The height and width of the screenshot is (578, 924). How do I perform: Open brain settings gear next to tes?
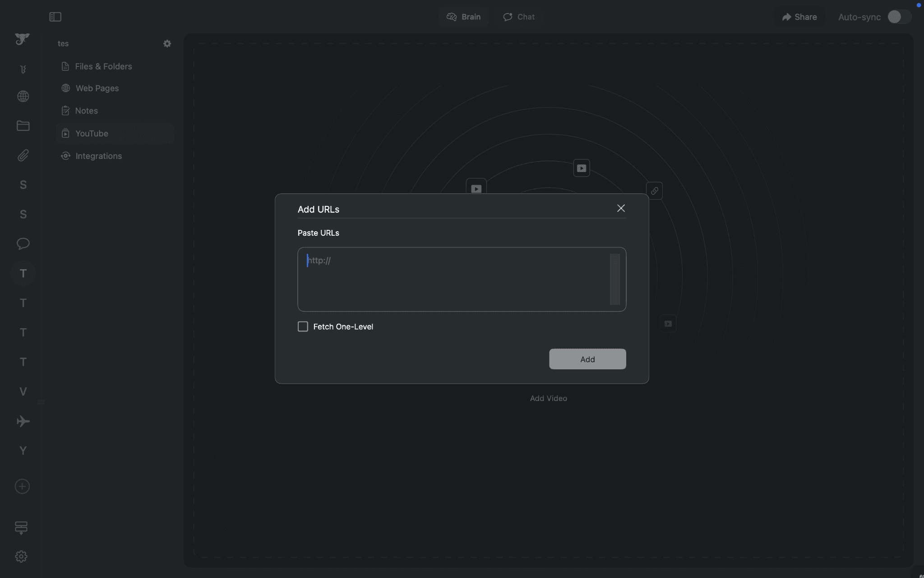point(167,43)
